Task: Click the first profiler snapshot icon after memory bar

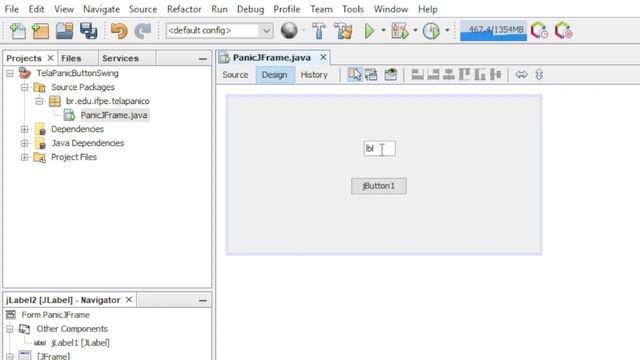Action: click(x=539, y=31)
